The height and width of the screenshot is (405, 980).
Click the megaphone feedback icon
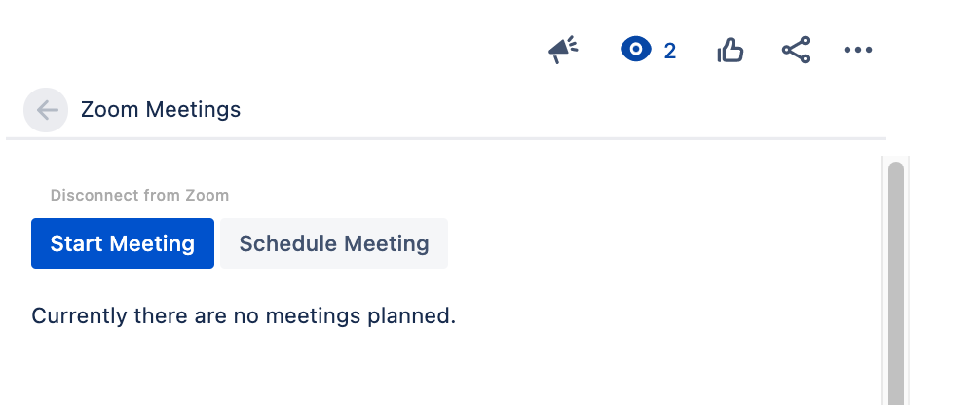(x=563, y=50)
